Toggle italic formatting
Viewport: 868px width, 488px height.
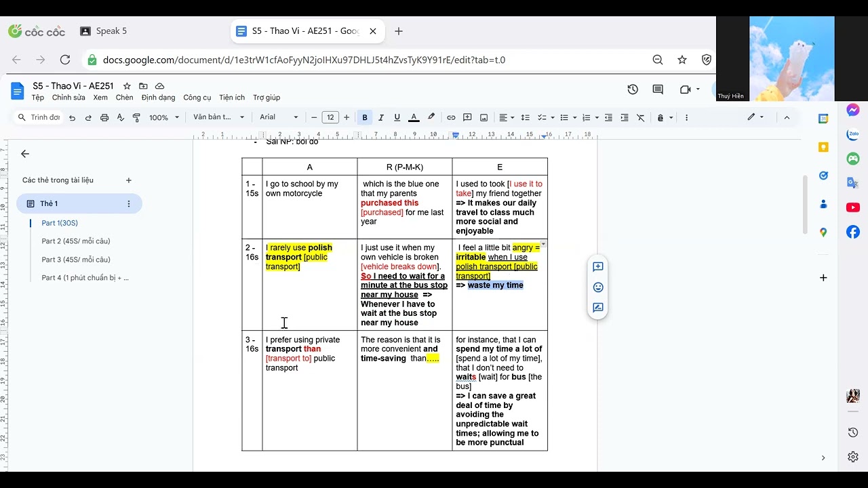381,117
